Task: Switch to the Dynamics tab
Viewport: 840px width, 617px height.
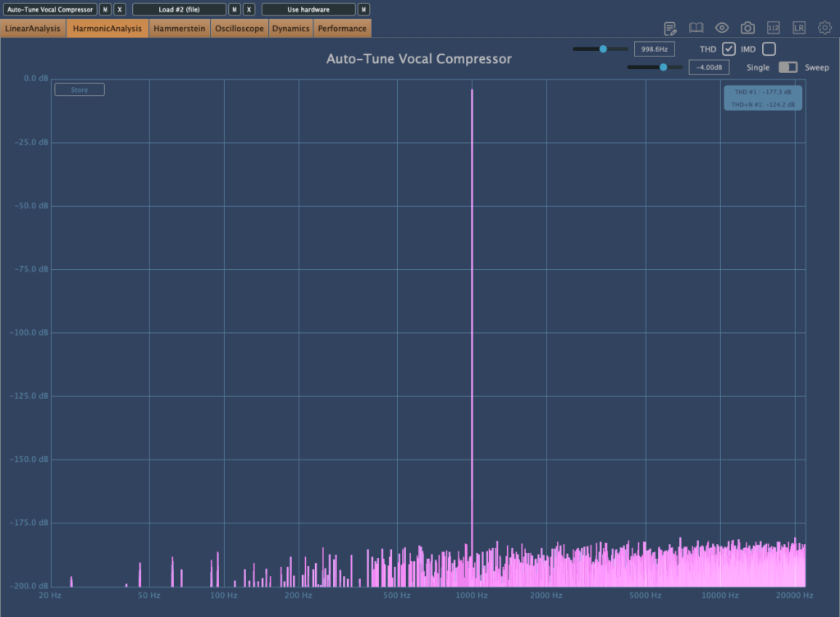Action: click(x=290, y=29)
